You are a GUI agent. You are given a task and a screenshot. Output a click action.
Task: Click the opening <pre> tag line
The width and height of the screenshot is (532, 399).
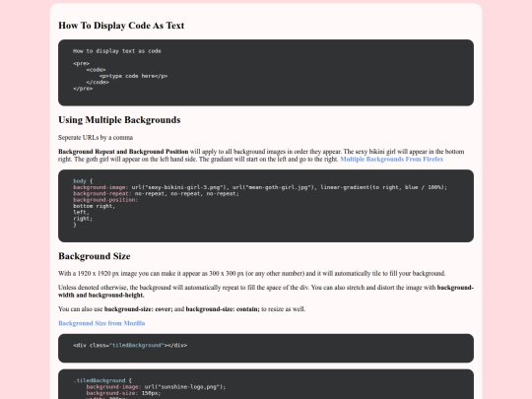[81, 63]
